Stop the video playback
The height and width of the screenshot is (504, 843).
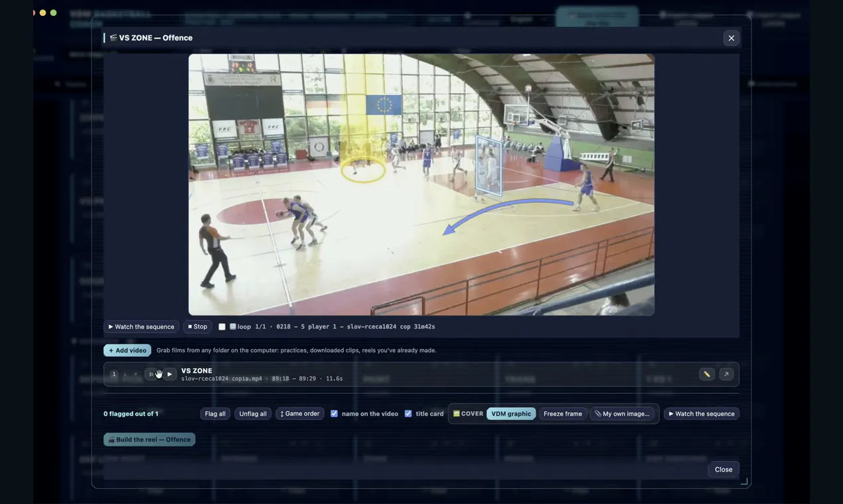point(198,327)
